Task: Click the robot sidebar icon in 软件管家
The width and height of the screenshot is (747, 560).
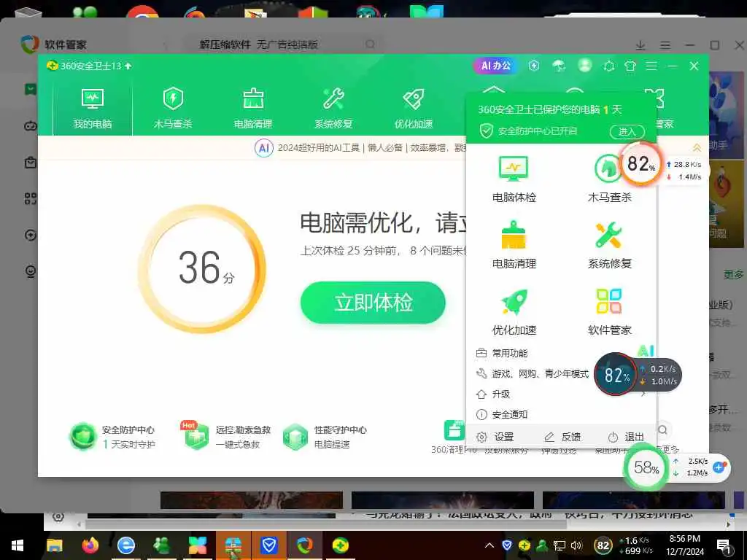Action: tap(31, 126)
